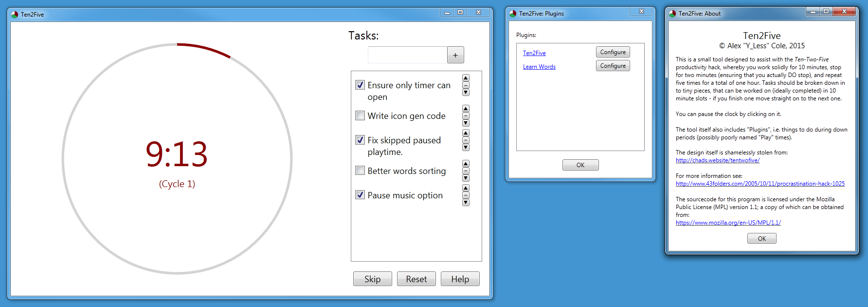
Task: Move 'Pause music option' task up
Action: pyautogui.click(x=466, y=188)
